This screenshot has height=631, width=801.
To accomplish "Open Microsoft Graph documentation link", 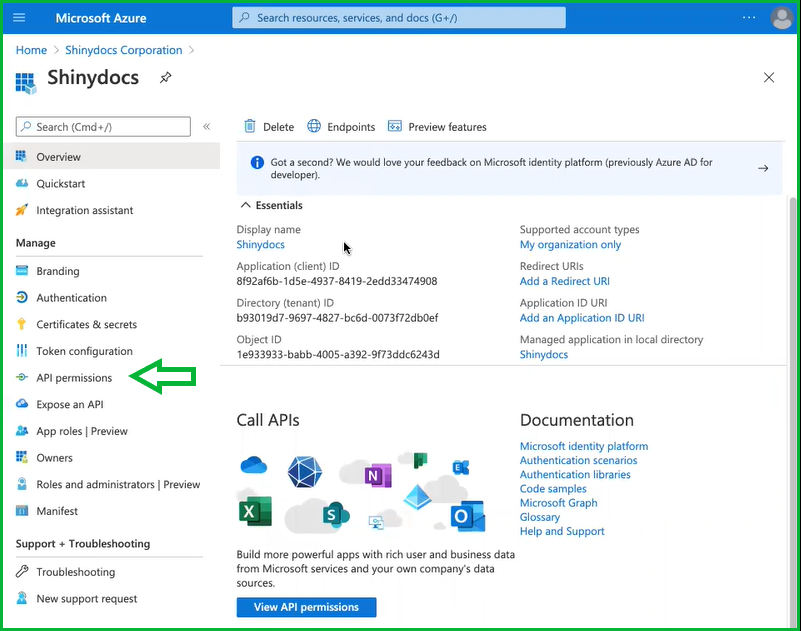I will pos(558,503).
